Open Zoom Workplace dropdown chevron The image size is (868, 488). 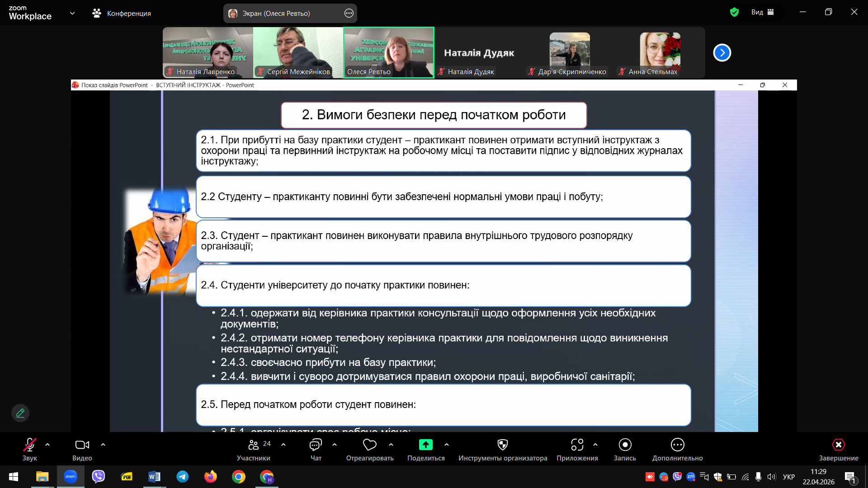72,14
